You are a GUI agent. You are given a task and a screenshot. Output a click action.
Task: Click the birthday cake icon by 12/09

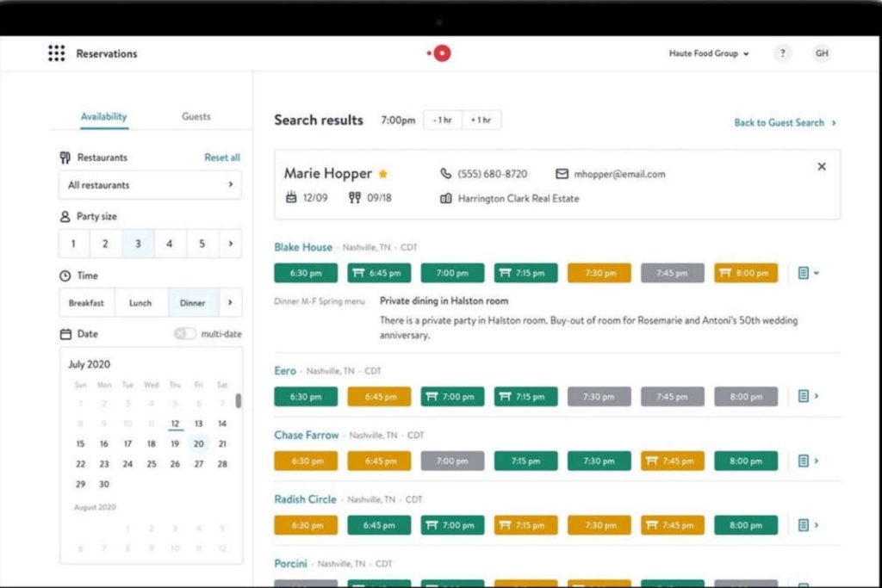pyautogui.click(x=291, y=197)
